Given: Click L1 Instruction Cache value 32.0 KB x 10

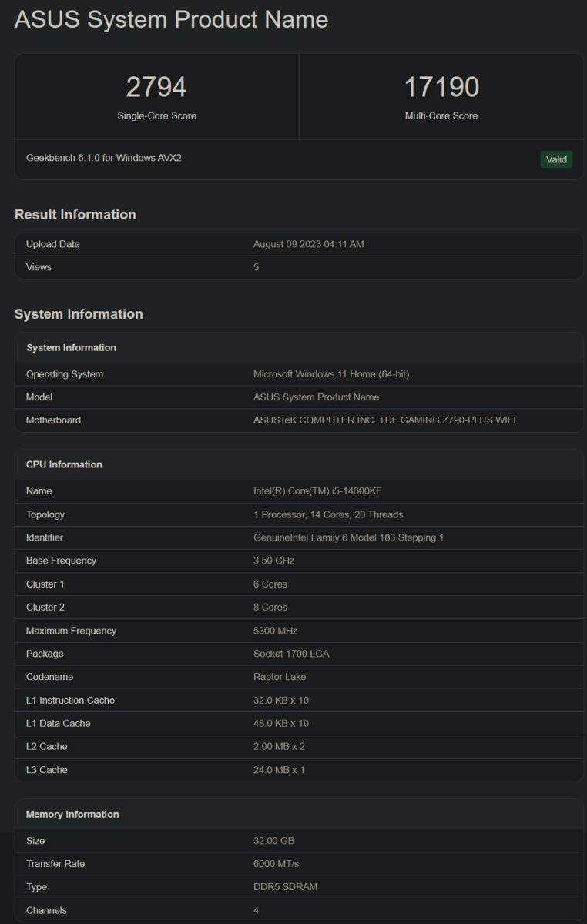Looking at the screenshot, I should [x=281, y=700].
